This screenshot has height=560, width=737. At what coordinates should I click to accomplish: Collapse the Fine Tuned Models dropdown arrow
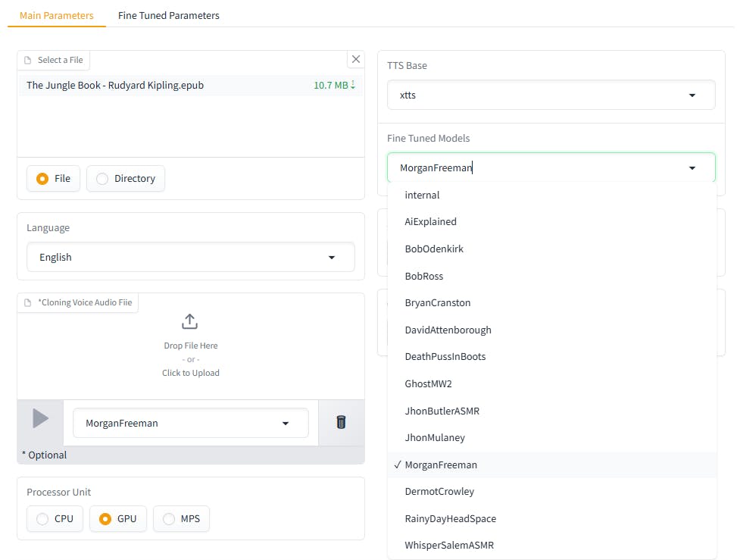692,168
